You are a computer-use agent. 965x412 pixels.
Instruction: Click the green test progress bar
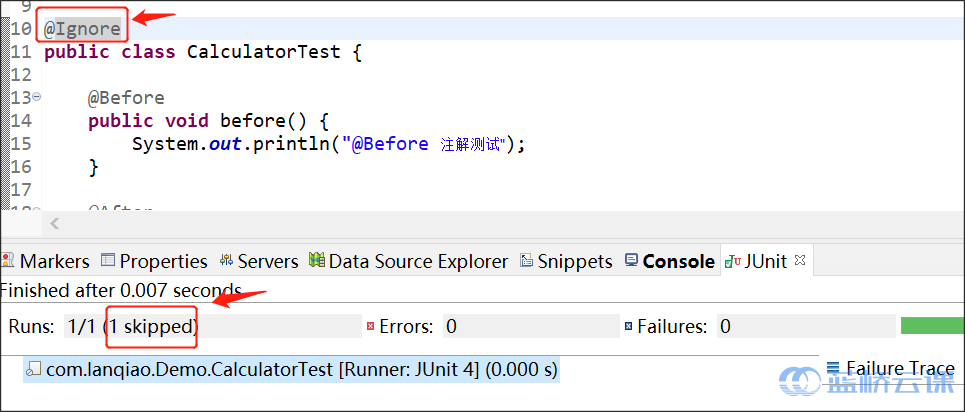(932, 326)
